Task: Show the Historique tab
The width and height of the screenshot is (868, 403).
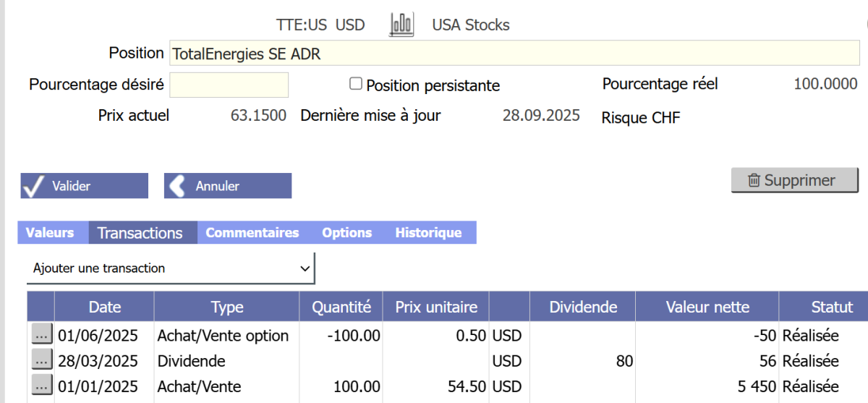Action: (x=428, y=233)
